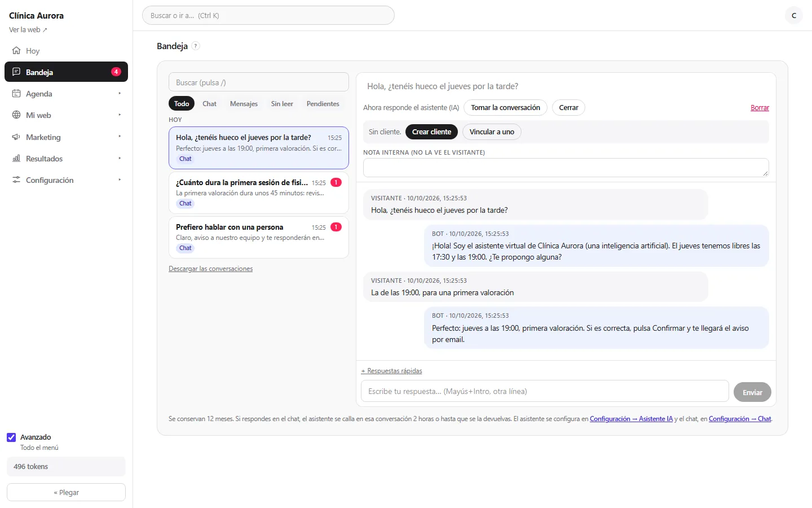Click the Marketing megaphone icon
The width and height of the screenshot is (812, 508).
coord(16,137)
